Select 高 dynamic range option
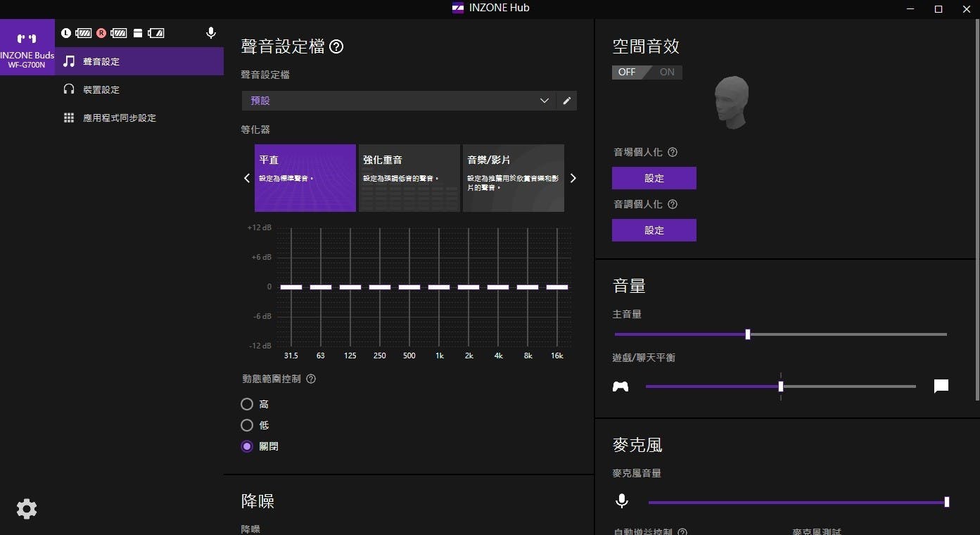This screenshot has width=980, height=535. [x=247, y=404]
